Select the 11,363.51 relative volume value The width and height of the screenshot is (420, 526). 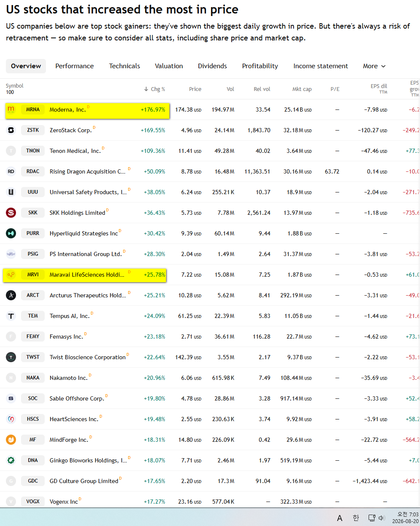(257, 171)
